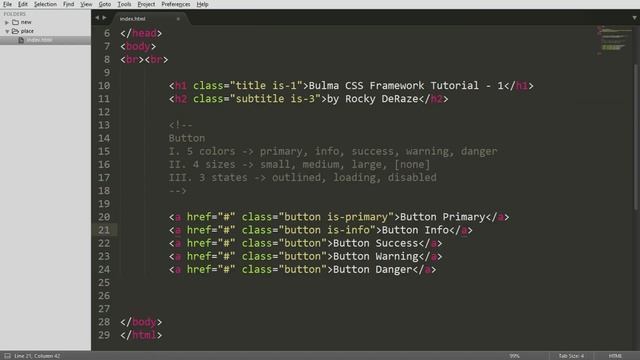Click the '5 colors' comment line

[333, 151]
